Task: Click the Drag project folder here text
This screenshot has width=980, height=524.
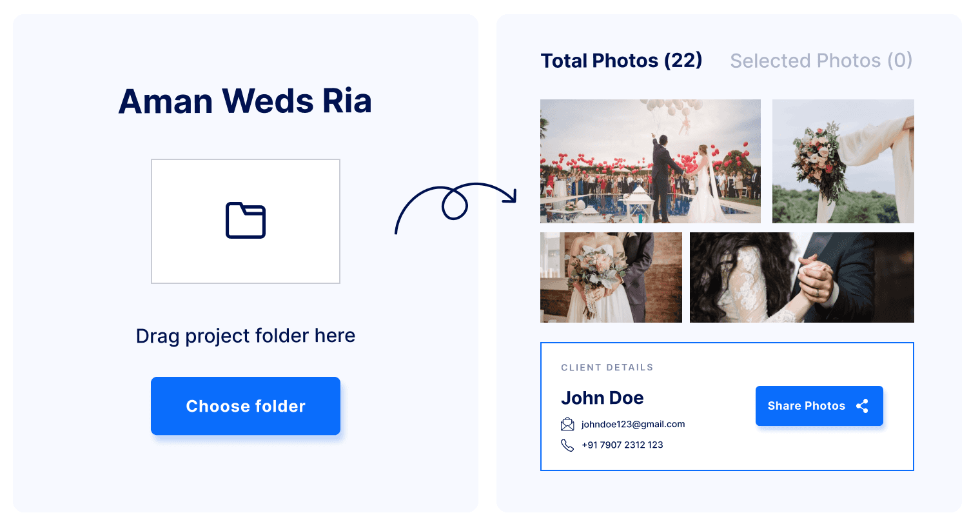Action: [246, 336]
